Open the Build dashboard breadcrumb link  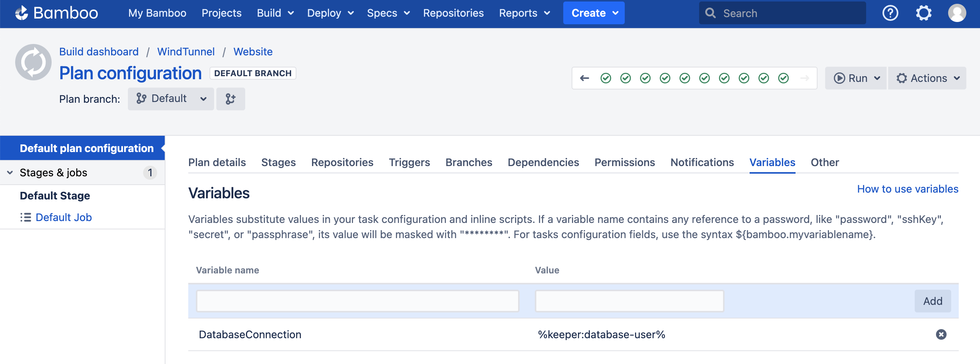click(99, 52)
